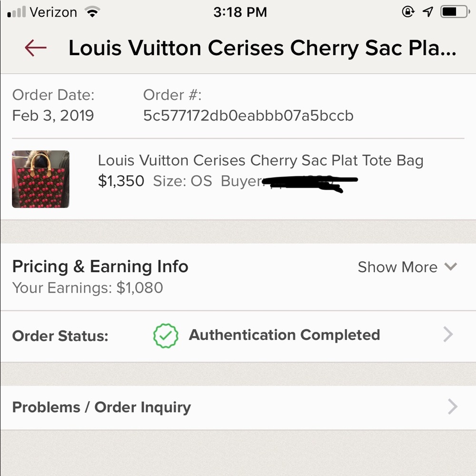Tap the order number text
The image size is (476, 476).
click(x=248, y=116)
